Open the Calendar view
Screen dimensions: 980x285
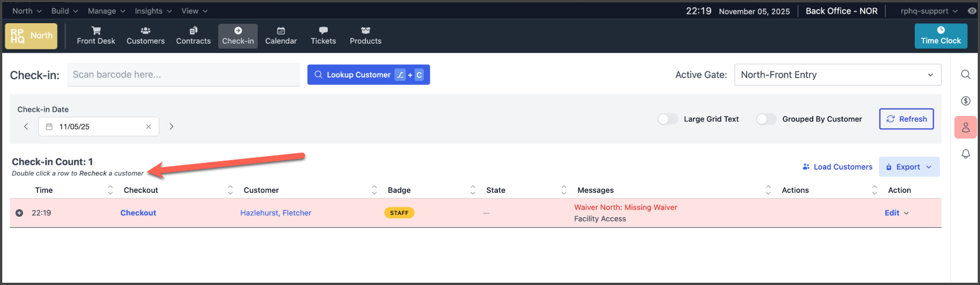pyautogui.click(x=281, y=36)
